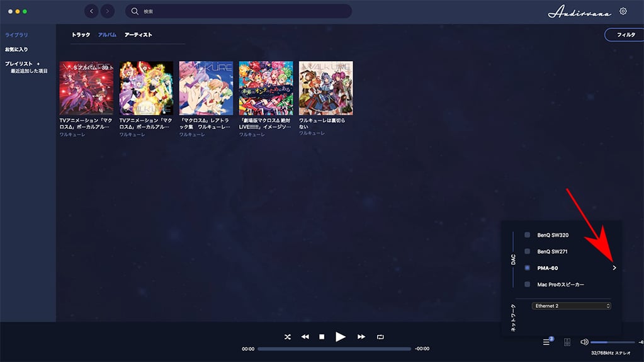Open the settings gear icon
The width and height of the screenshot is (644, 362).
(x=623, y=11)
